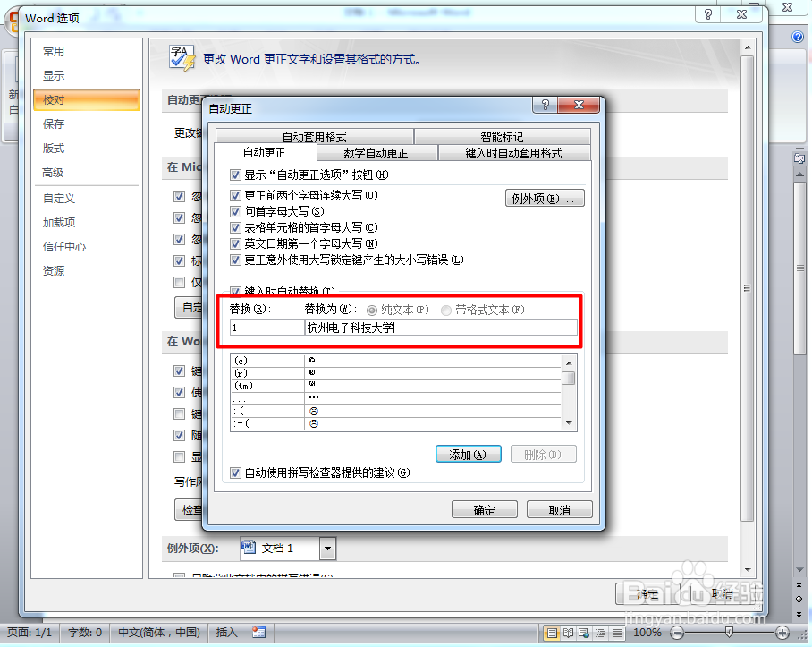Viewport: 812px width, 647px height.
Task: Switch to 键入时自动套用格式 tab
Action: [513, 153]
